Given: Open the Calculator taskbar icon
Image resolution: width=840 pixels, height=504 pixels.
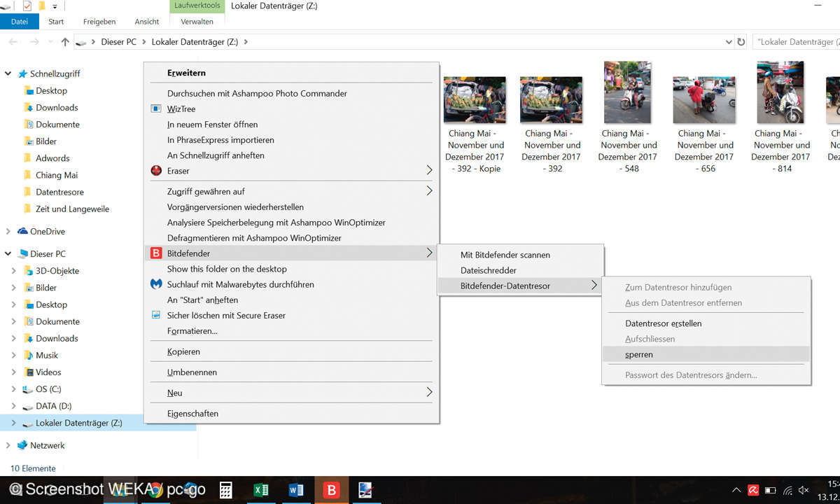Looking at the screenshot, I should tap(226, 490).
